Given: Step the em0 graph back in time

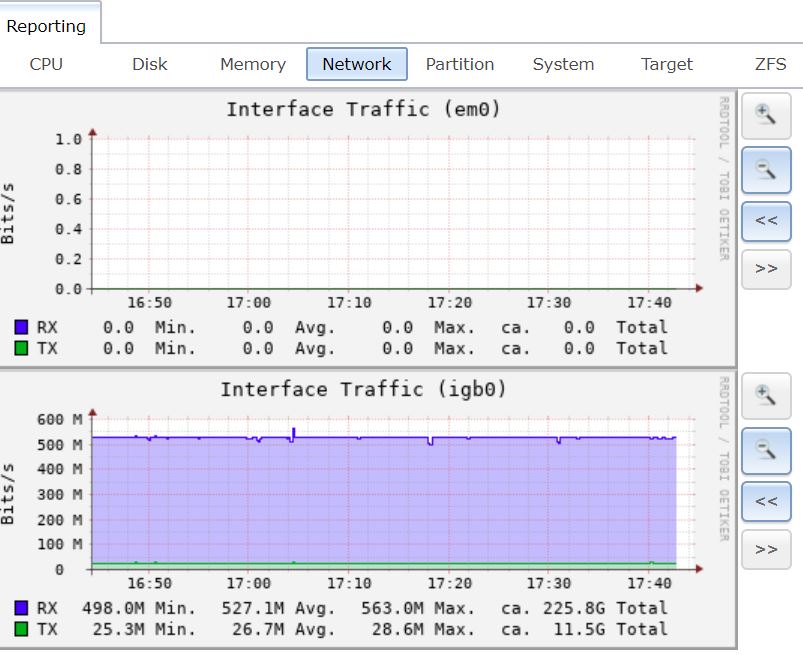Looking at the screenshot, I should tap(766, 221).
